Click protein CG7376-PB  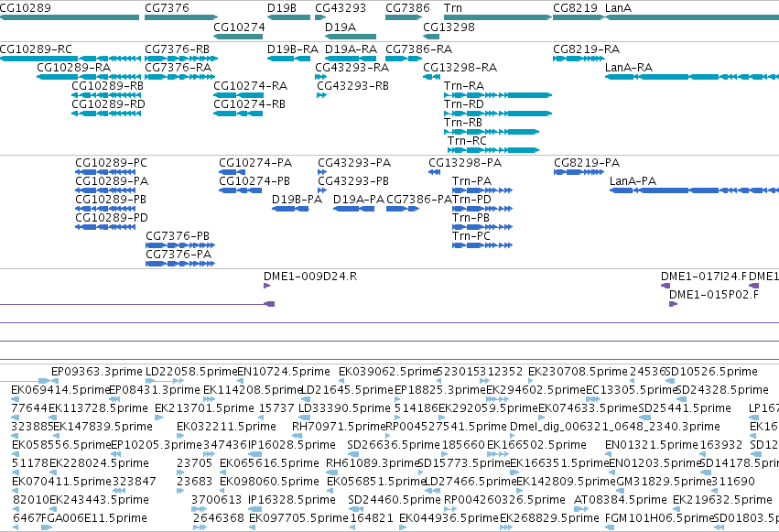(x=178, y=236)
